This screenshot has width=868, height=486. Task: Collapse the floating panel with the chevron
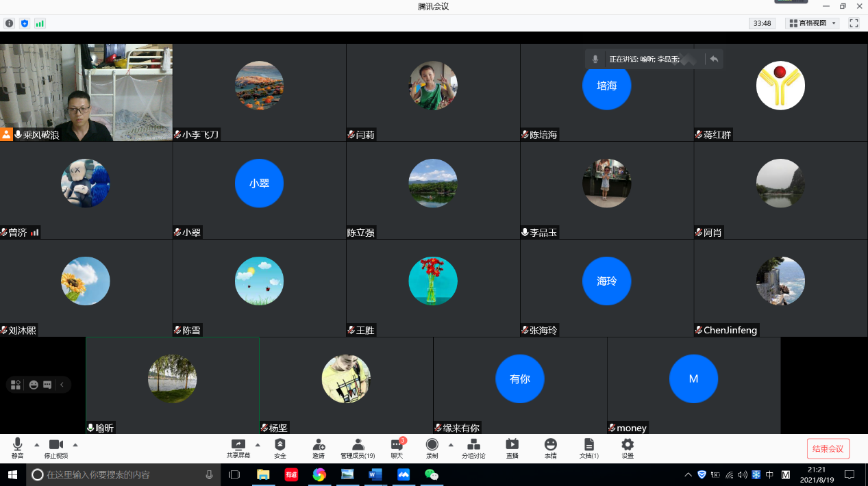[62, 385]
